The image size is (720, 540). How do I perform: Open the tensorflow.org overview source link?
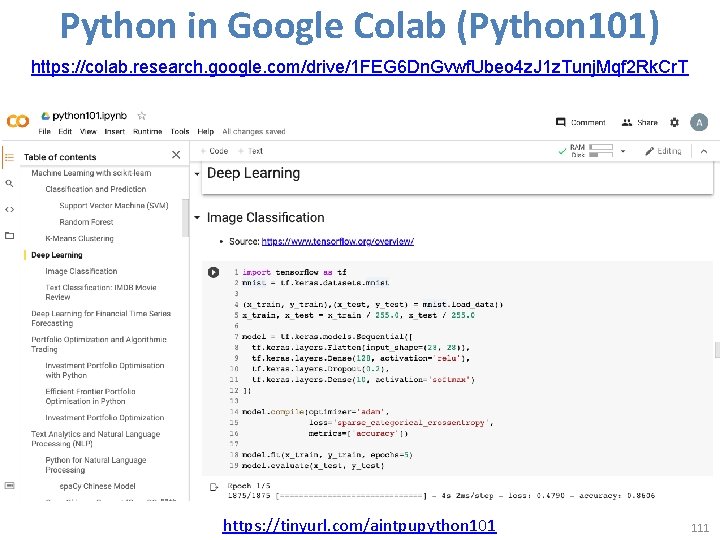[338, 242]
